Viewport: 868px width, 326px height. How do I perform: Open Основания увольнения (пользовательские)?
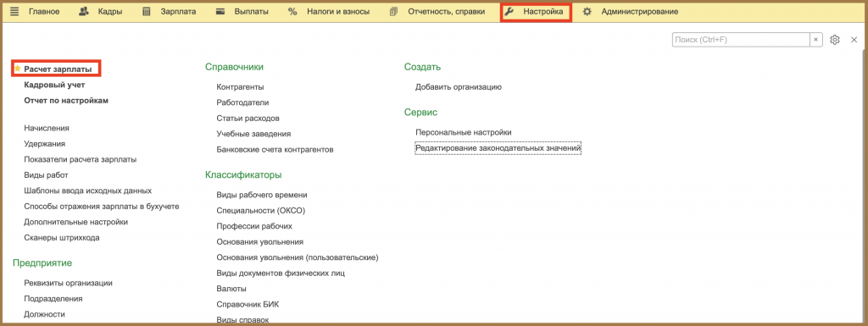point(298,257)
